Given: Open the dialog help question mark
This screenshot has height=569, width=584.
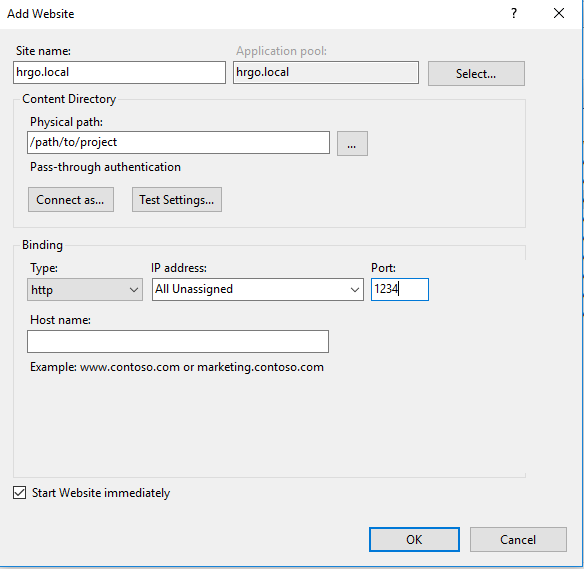Looking at the screenshot, I should 514,14.
